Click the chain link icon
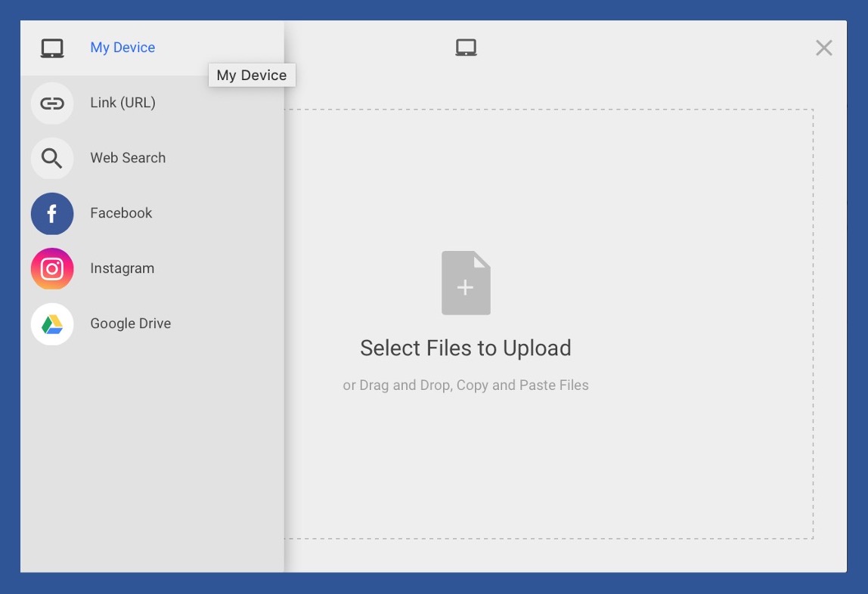Screen dimensions: 868x594 [x=52, y=104]
